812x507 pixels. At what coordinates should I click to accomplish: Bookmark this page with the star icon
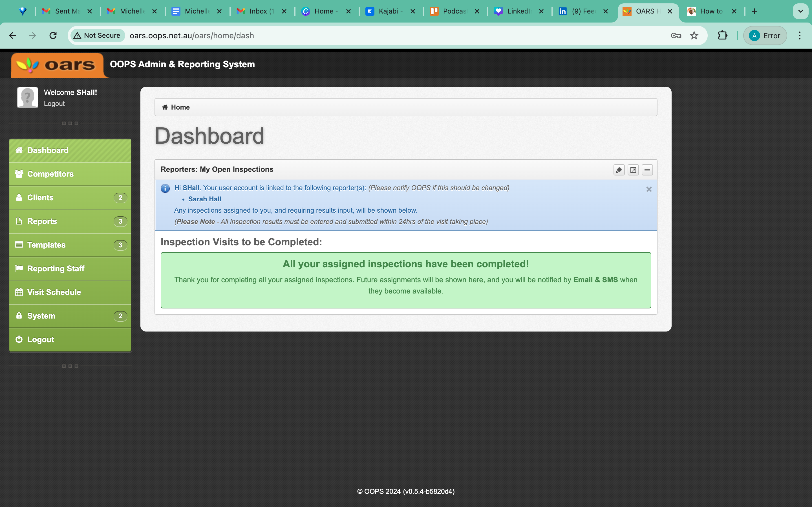point(694,35)
